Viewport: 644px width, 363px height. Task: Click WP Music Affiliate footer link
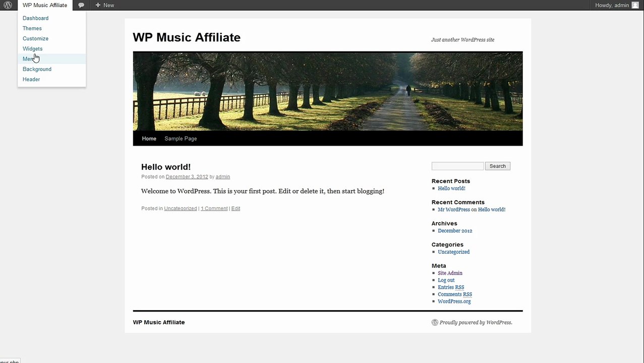tap(159, 323)
